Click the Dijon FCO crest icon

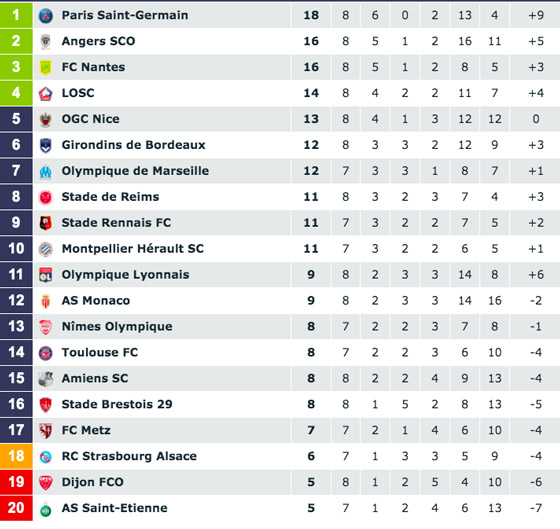pyautogui.click(x=45, y=483)
